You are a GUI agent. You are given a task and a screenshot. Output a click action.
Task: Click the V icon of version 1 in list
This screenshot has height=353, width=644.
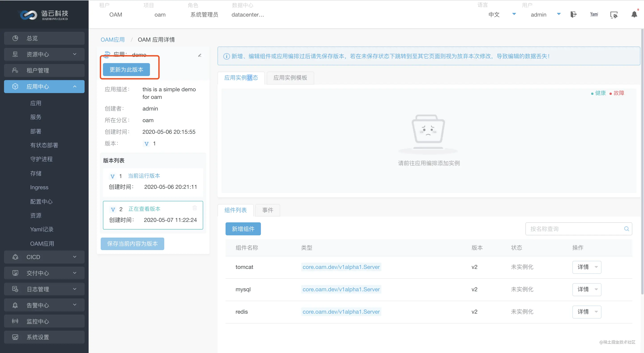[113, 176]
